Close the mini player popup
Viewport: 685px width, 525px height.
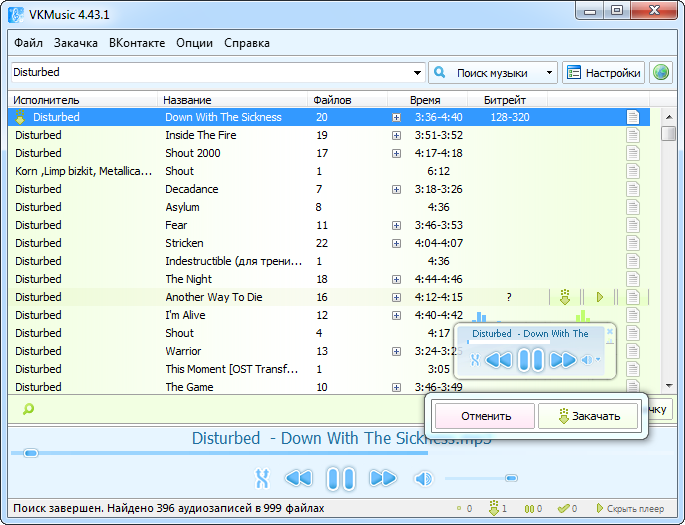610,332
